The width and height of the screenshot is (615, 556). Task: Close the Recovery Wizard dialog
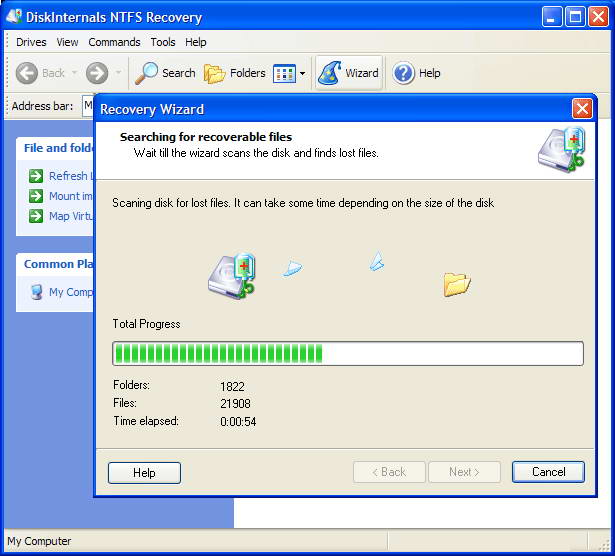[582, 109]
